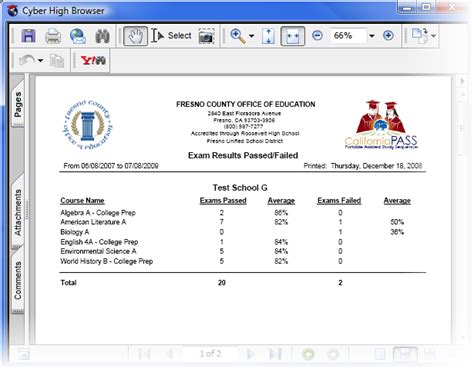Screen dimensions: 474x369
Task: Click the Exams Failed column header
Action: 339,201
